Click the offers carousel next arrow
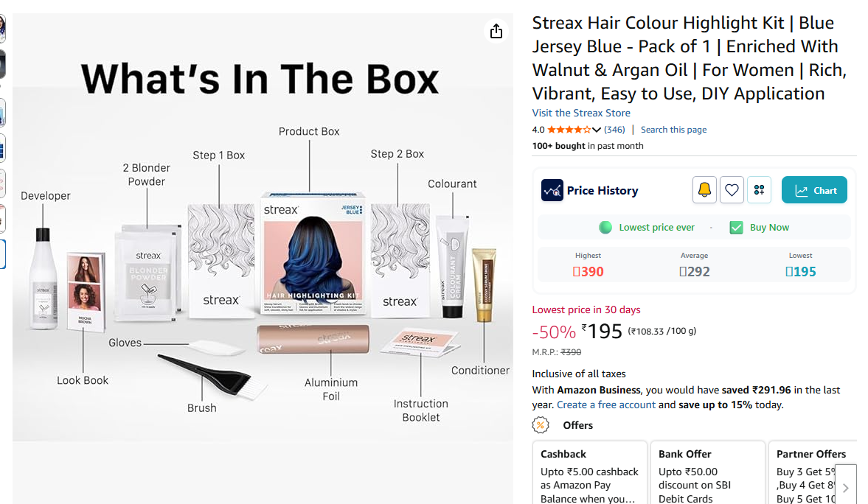Viewport: 868px width, 504px height. [x=845, y=487]
